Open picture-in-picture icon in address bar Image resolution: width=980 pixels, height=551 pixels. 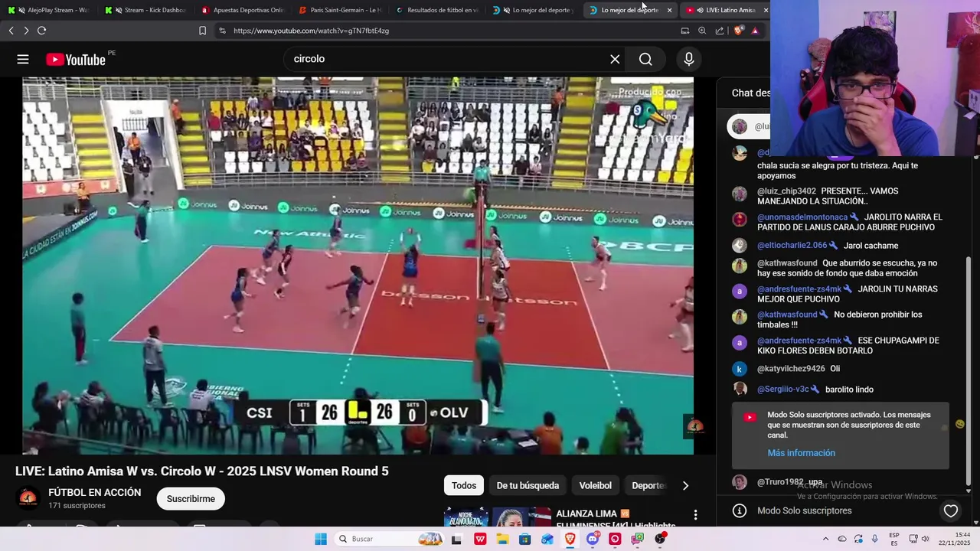[685, 31]
